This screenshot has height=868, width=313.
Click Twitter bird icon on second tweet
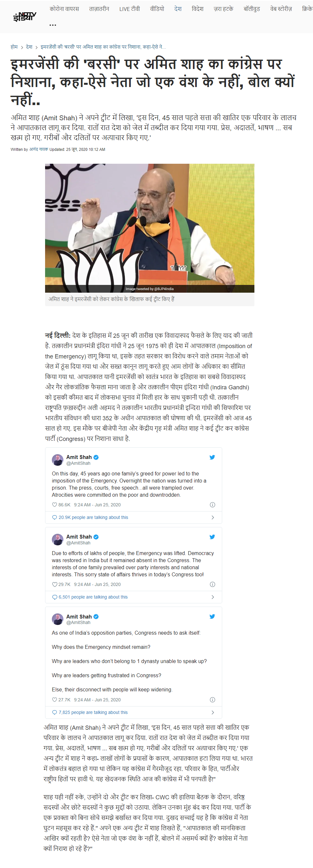[212, 536]
